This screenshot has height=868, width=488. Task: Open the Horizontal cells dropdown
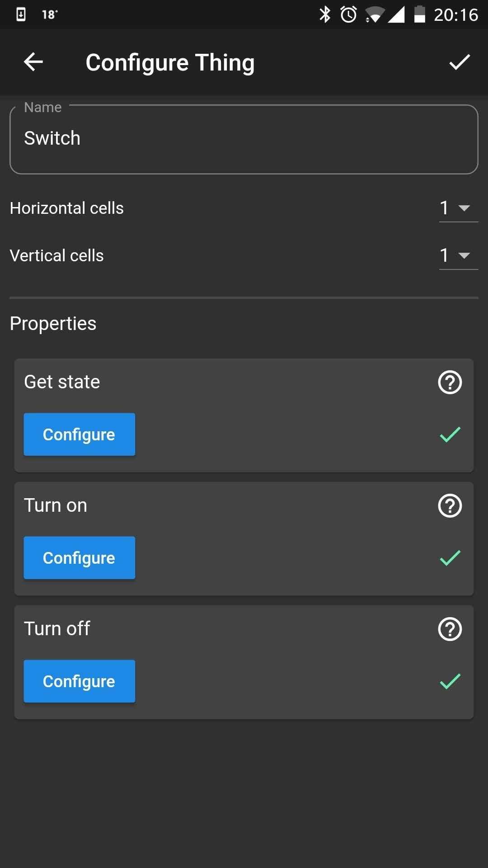point(458,208)
